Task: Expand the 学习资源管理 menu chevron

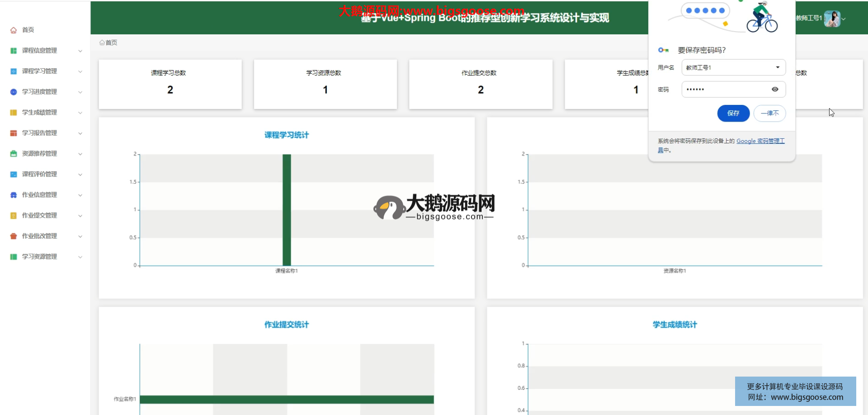Action: pos(80,257)
